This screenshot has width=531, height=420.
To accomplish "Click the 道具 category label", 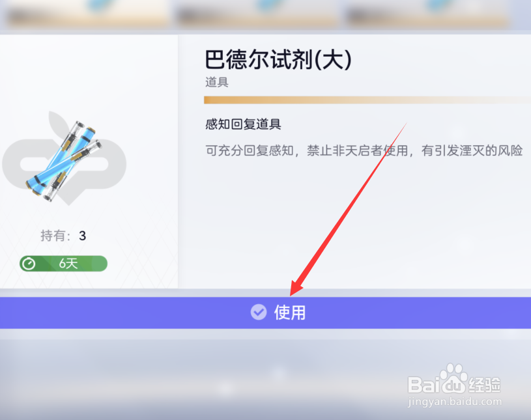I will [217, 82].
